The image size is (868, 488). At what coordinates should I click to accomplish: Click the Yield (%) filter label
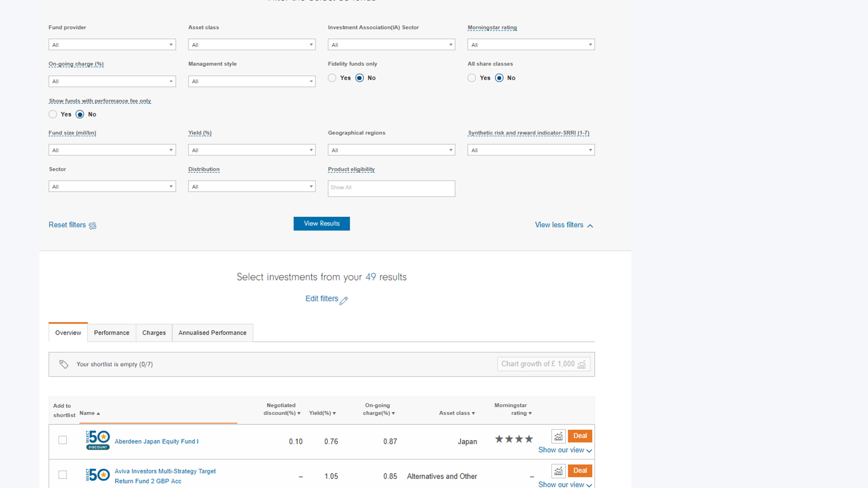pos(200,133)
